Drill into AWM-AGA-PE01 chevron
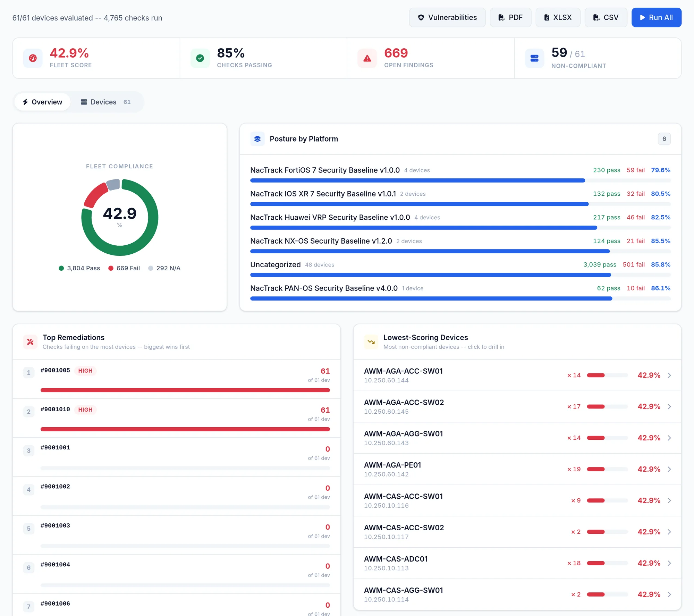This screenshot has width=694, height=616. click(x=669, y=469)
